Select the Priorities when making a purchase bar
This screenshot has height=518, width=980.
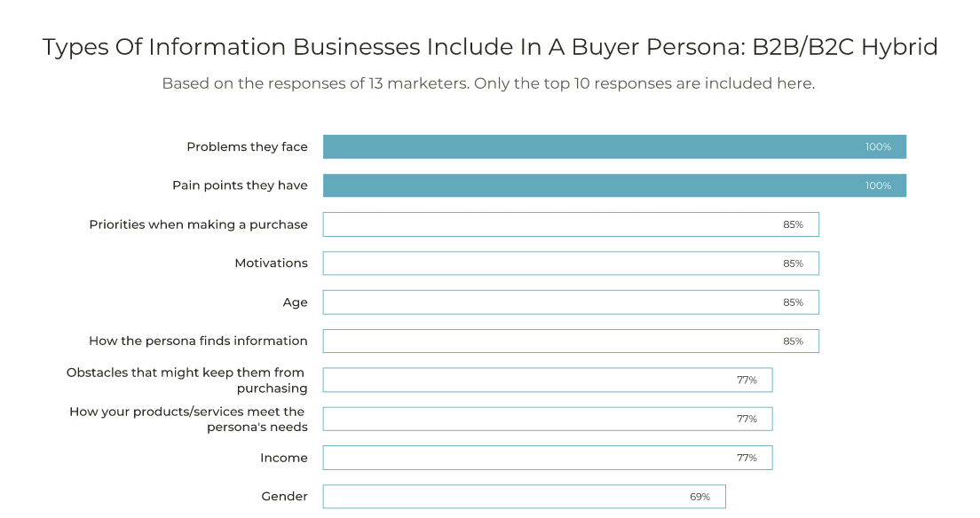point(571,224)
